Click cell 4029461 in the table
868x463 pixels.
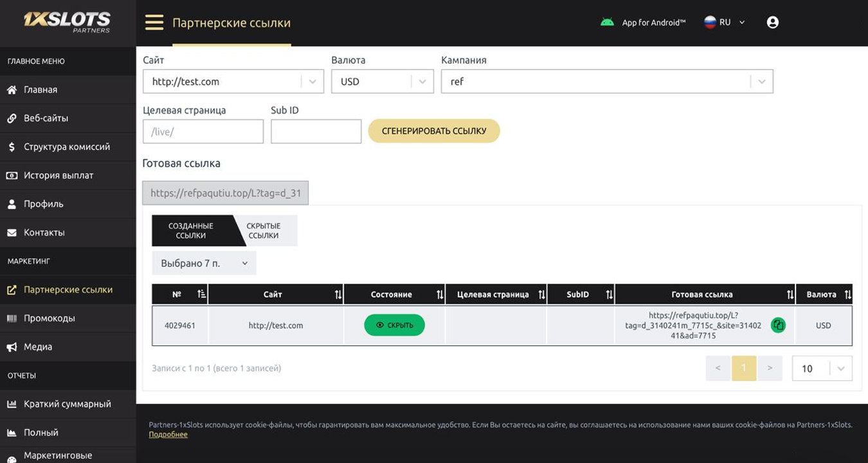(x=180, y=325)
